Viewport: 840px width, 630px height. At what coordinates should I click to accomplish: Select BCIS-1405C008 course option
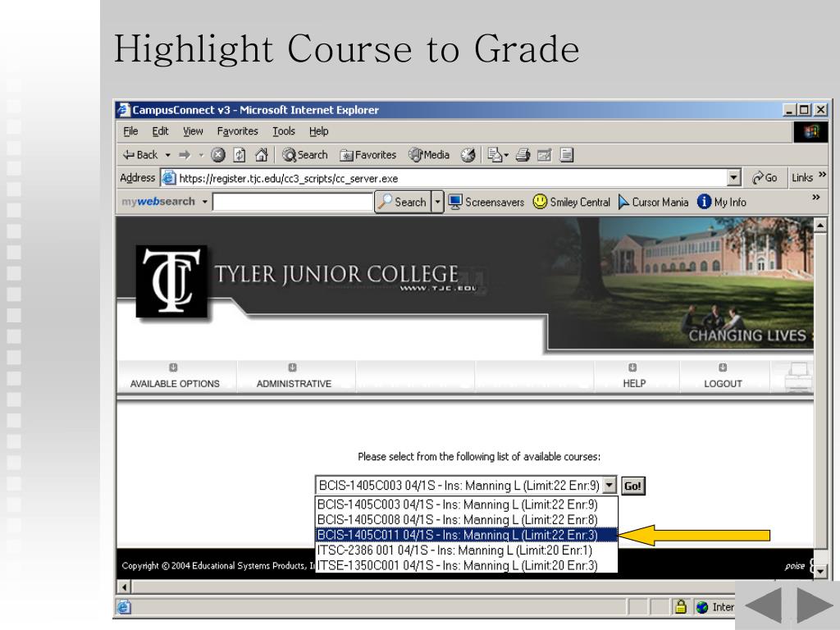click(466, 519)
